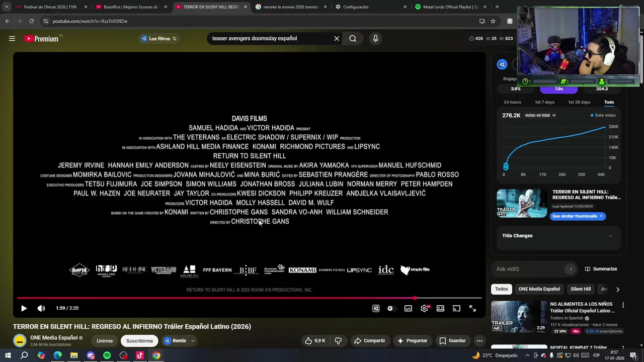
Task: Click the progress bar scrubber dot
Action: coord(415,298)
